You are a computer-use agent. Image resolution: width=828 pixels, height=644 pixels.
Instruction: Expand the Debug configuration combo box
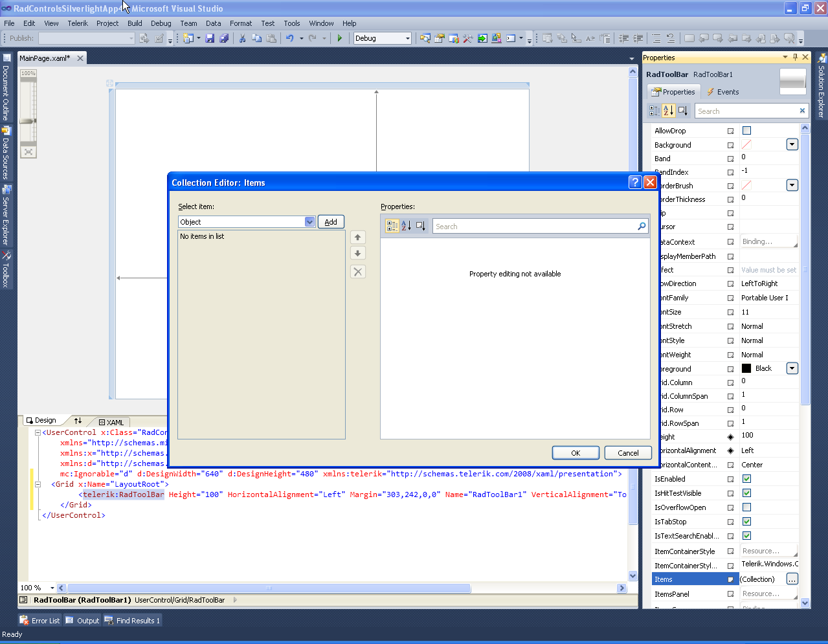click(x=407, y=38)
